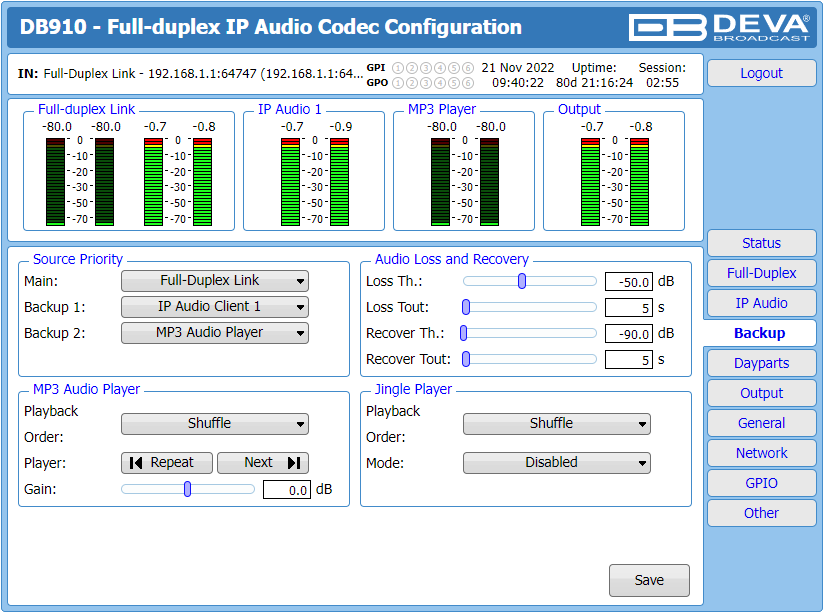Click the DEVA Broadcast logo

719,27
